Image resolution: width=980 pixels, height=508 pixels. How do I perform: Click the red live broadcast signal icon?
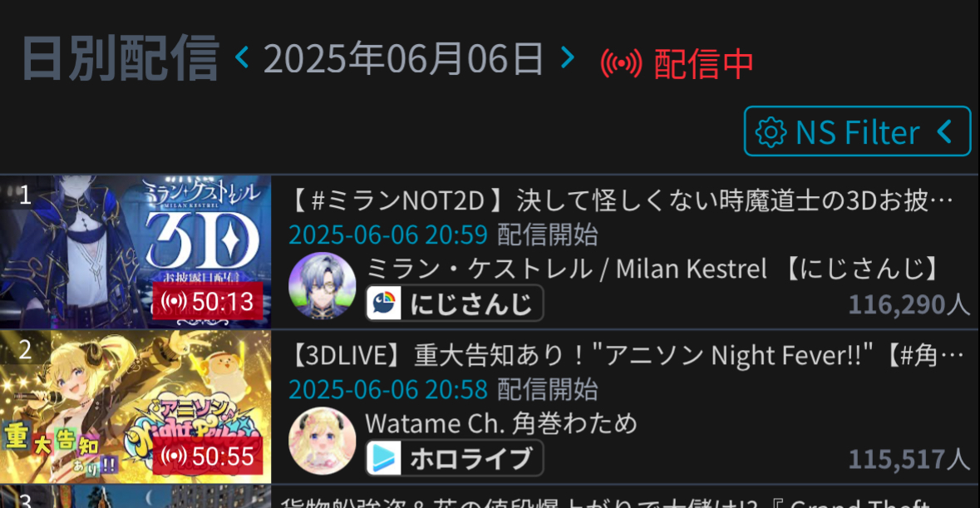(621, 63)
